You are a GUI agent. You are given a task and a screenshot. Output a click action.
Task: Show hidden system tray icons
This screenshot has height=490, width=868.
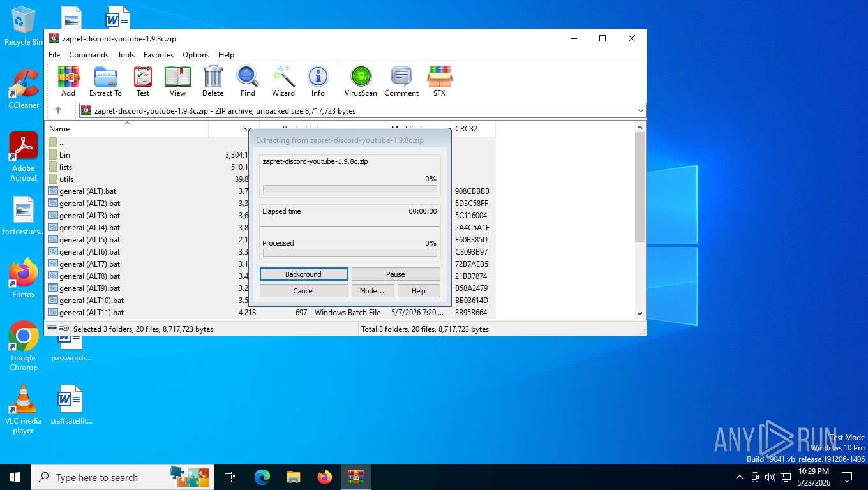click(x=740, y=477)
